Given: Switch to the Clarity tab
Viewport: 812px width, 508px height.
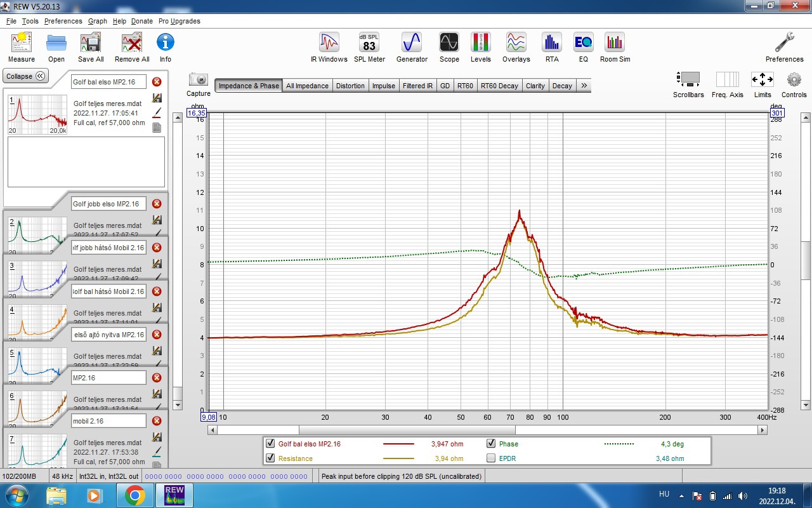Looking at the screenshot, I should 535,86.
